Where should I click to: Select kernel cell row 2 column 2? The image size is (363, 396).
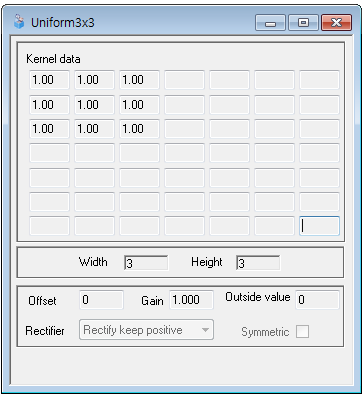coord(94,105)
